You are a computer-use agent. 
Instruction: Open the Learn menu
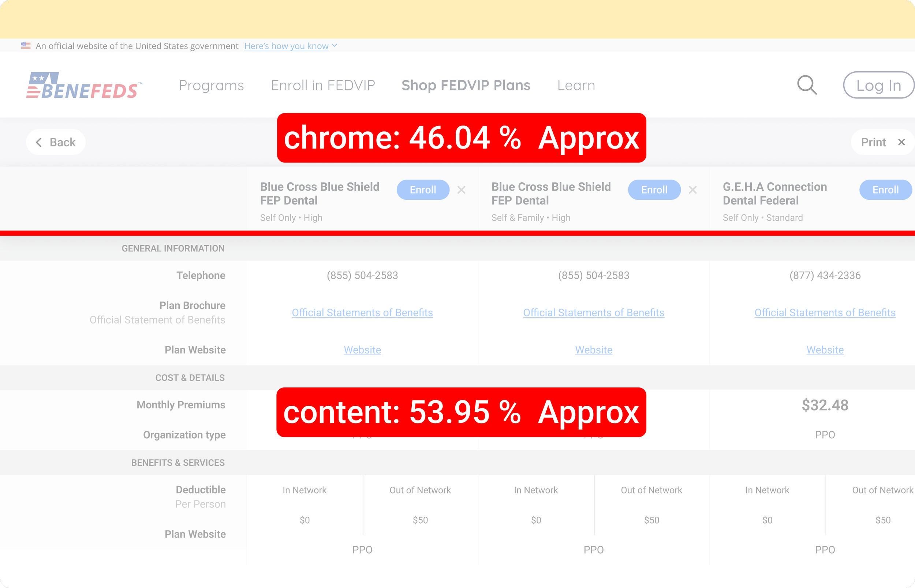click(576, 85)
